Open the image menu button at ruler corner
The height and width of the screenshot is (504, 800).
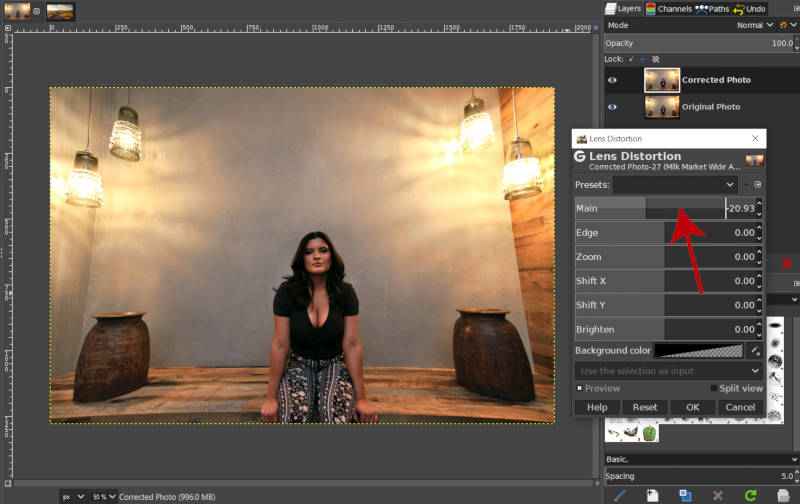(8, 28)
